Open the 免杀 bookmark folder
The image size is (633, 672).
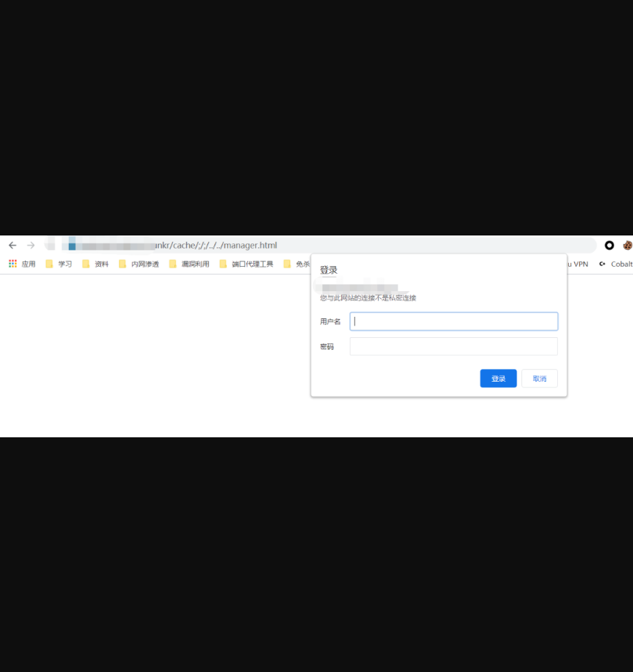click(x=297, y=264)
